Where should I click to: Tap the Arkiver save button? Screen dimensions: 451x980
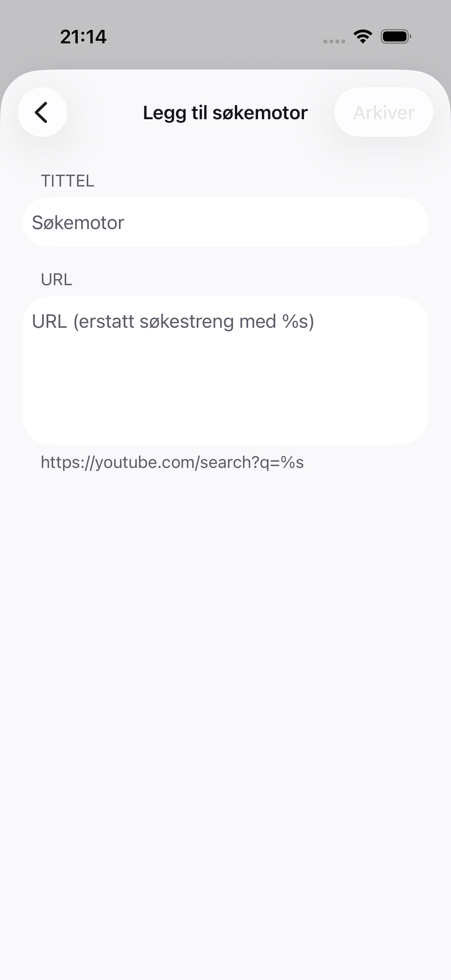pyautogui.click(x=384, y=112)
